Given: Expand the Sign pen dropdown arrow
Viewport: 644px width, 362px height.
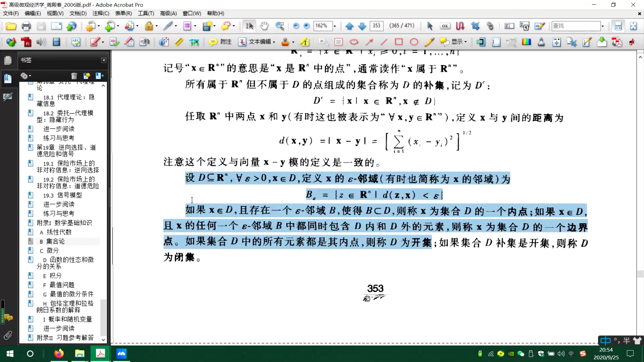Looking at the screenshot, I should [x=176, y=26].
